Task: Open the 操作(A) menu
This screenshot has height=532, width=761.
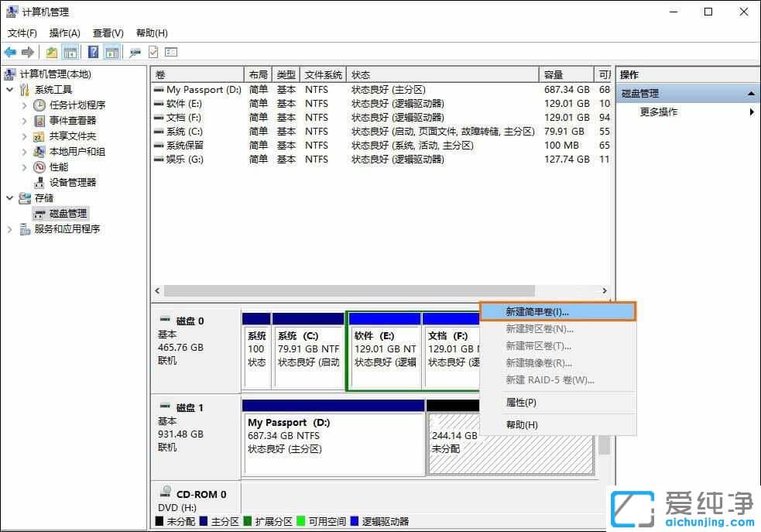Action: coord(64,33)
